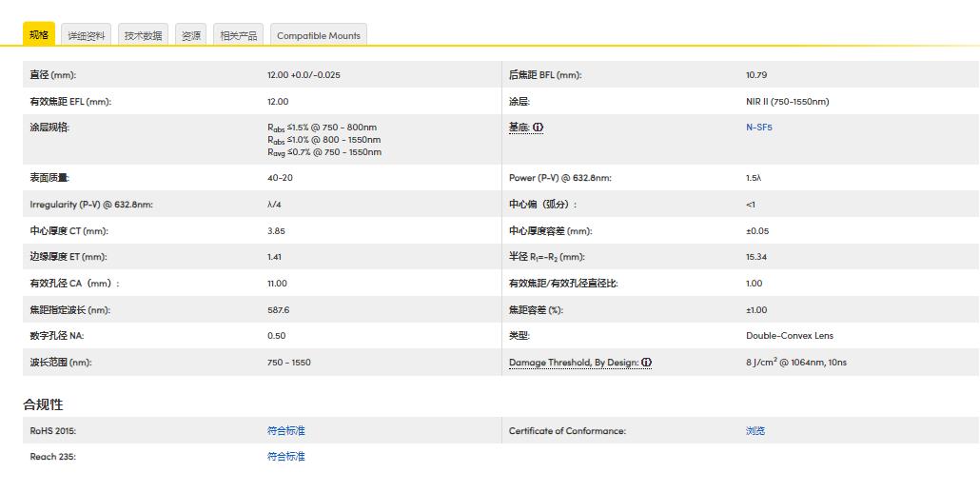Image resolution: width=980 pixels, height=492 pixels.
Task: Open the Certificate of Conformance 浏览 link
Action: (x=755, y=431)
